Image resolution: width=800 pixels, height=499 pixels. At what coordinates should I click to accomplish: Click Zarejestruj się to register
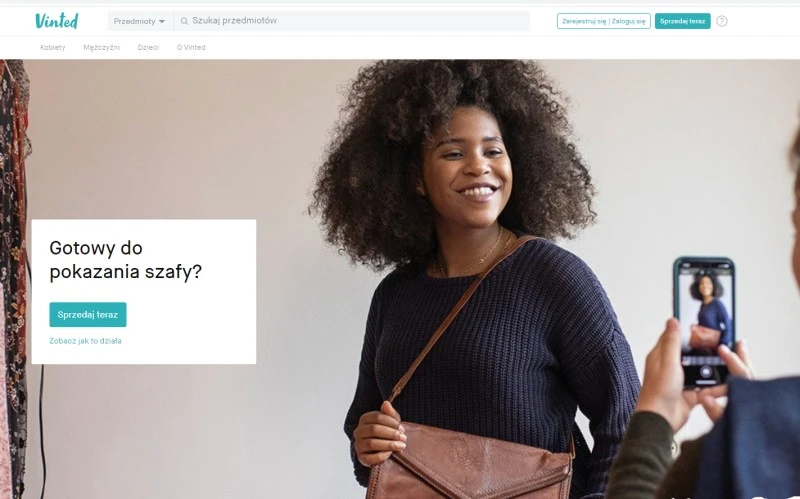click(x=584, y=21)
